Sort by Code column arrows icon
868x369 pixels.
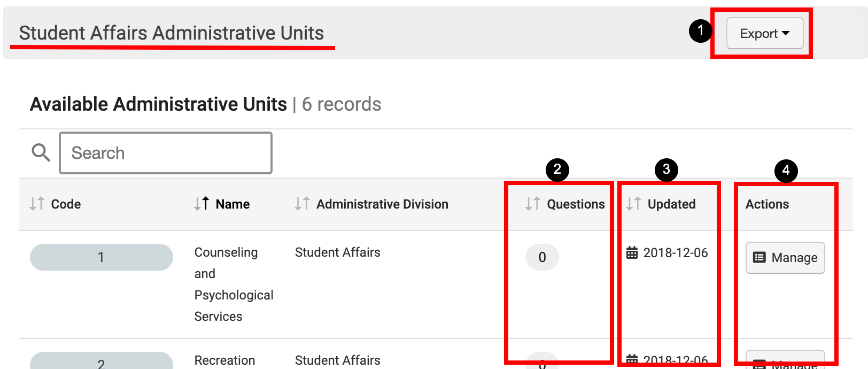37,204
